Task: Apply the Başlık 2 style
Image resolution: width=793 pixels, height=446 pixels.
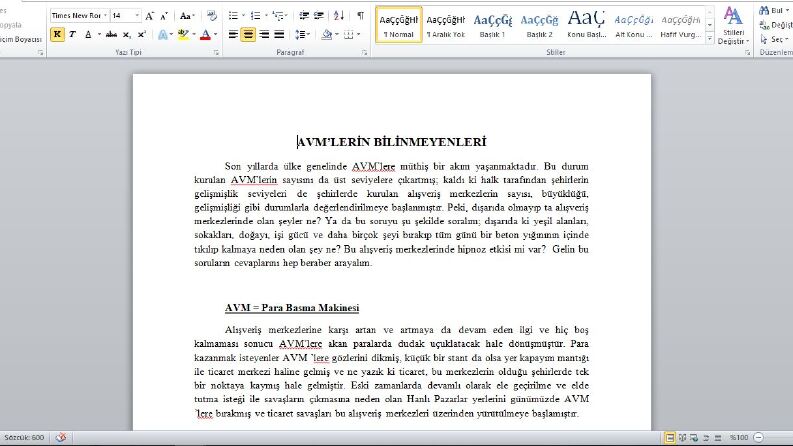Action: (x=539, y=25)
